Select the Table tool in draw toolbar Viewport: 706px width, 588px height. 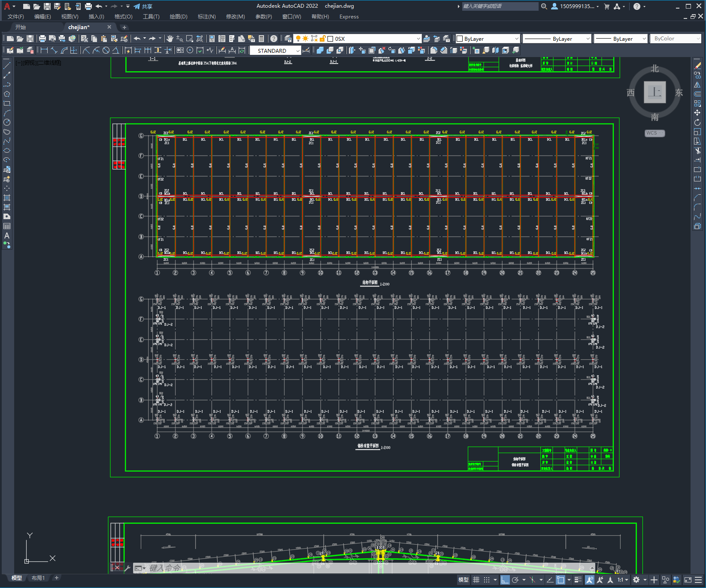[x=7, y=226]
